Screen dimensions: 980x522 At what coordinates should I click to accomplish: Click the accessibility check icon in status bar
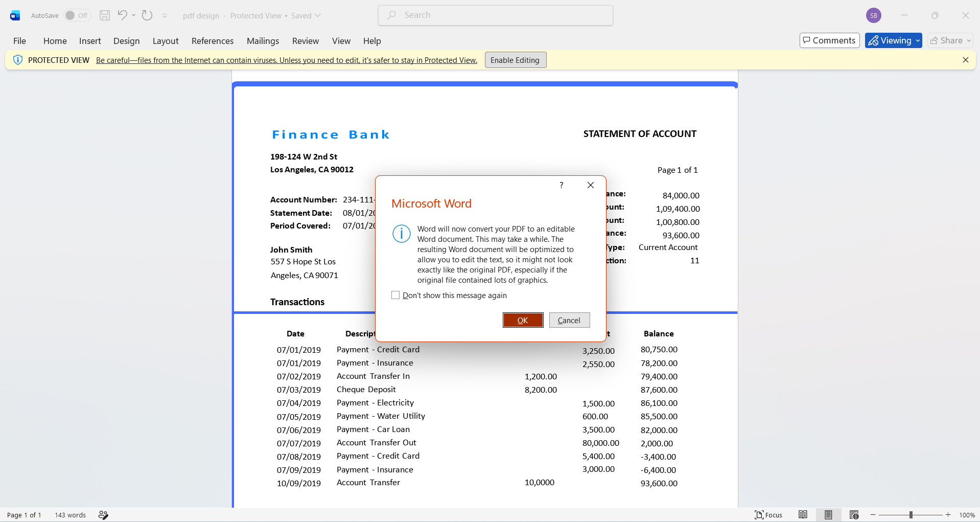(103, 515)
